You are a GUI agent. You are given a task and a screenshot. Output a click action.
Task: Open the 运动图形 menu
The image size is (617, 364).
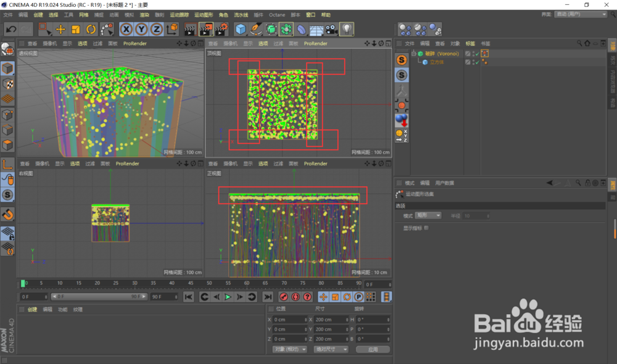click(x=204, y=15)
